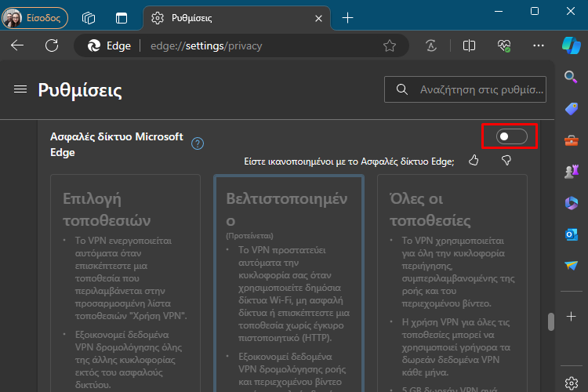Click the Είσοδος profile sign-in button
588x392 pixels.
tap(34, 17)
